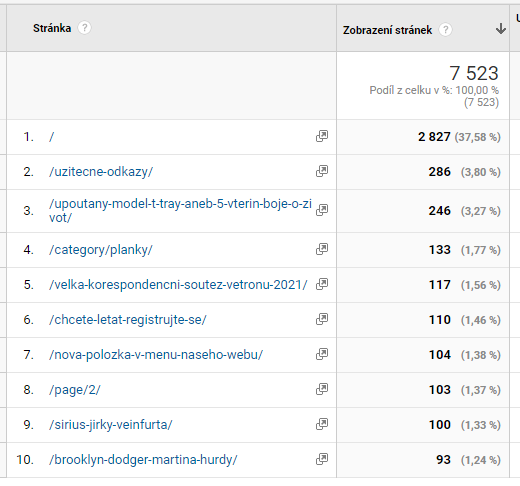520x486 pixels.
Task: Toggle sort arrow on Zobrazení stránek
Action: click(500, 29)
